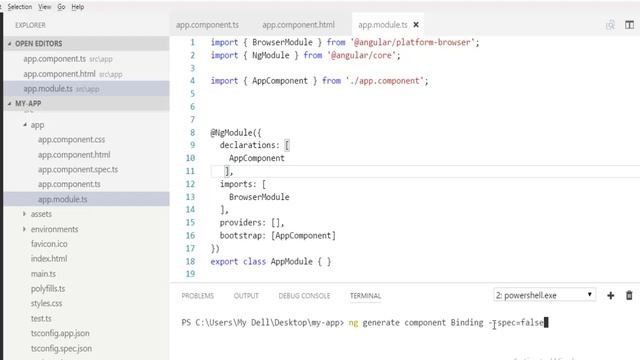Click 'AppComponent' on line 10

click(x=256, y=158)
